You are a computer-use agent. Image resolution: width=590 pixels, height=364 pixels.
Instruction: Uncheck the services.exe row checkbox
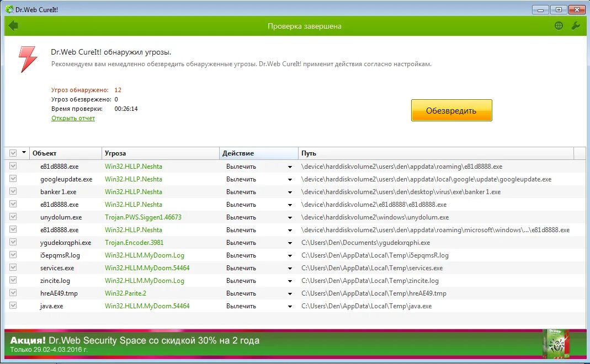coord(13,267)
